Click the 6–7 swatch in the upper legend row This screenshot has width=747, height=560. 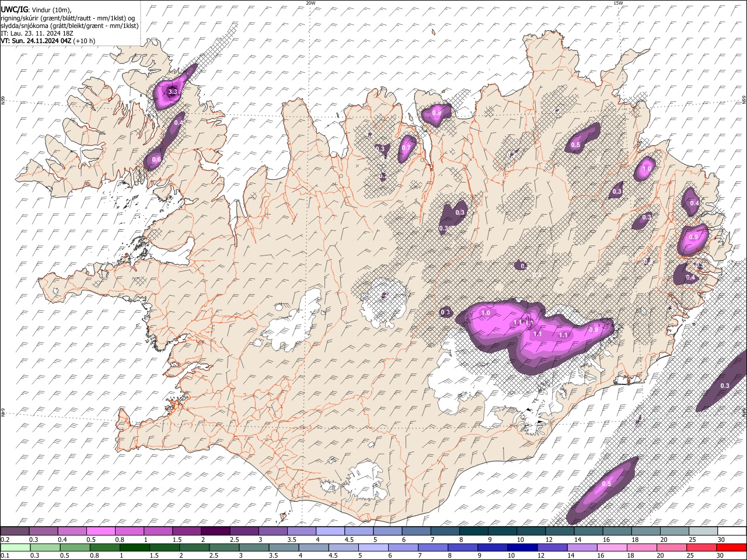point(416,531)
